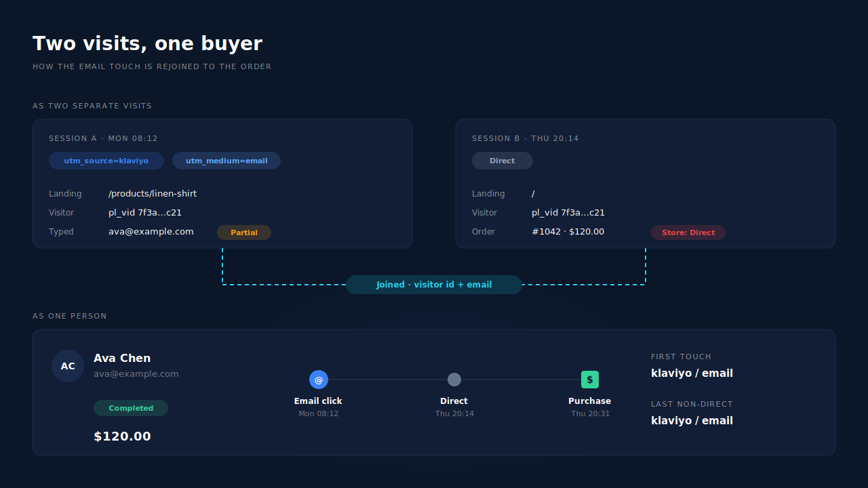This screenshot has width=868, height=488.
Task: Click the blue @ email click node
Action: [x=319, y=380]
